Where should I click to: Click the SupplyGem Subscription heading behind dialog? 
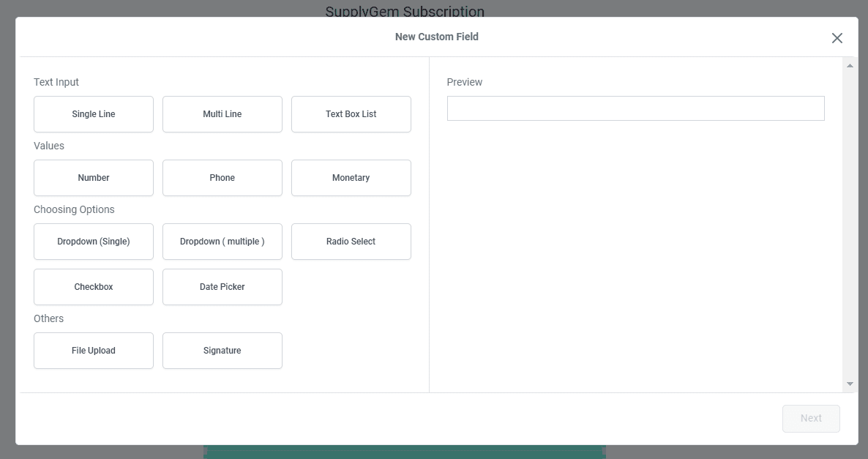click(405, 11)
